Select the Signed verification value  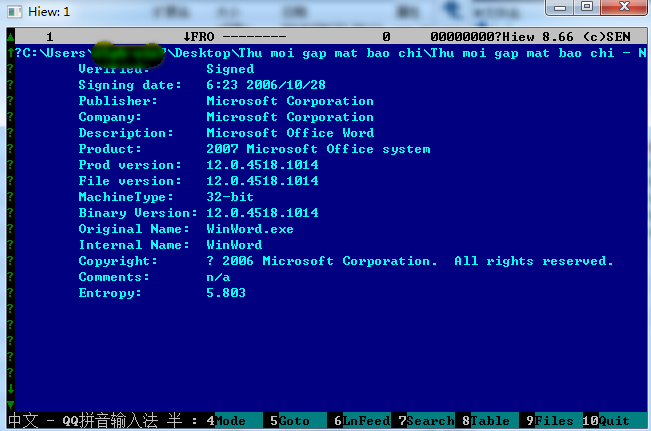(x=230, y=69)
